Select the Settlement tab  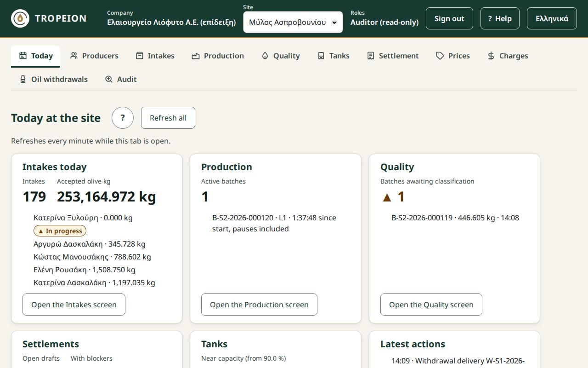[x=393, y=56]
